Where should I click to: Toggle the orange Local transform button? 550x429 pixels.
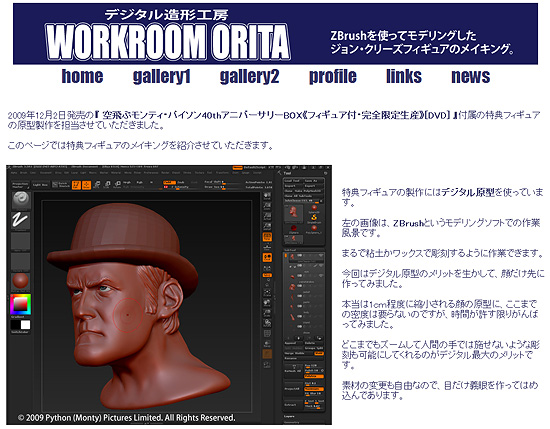(267, 257)
